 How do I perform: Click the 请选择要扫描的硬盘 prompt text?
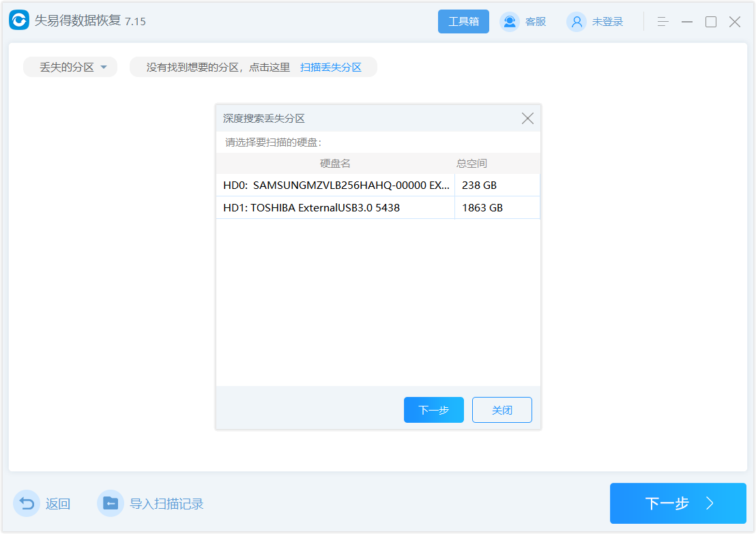point(273,143)
